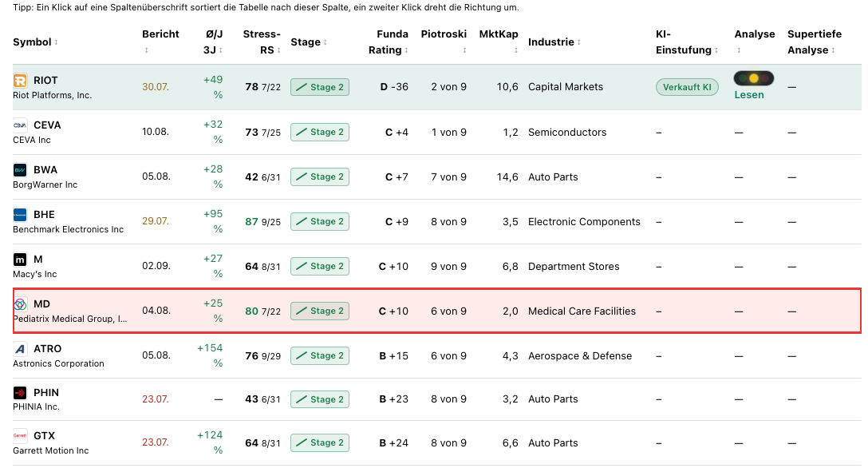868x468 pixels.
Task: Click the BWA BorgWarner logo icon
Action: (x=20, y=170)
